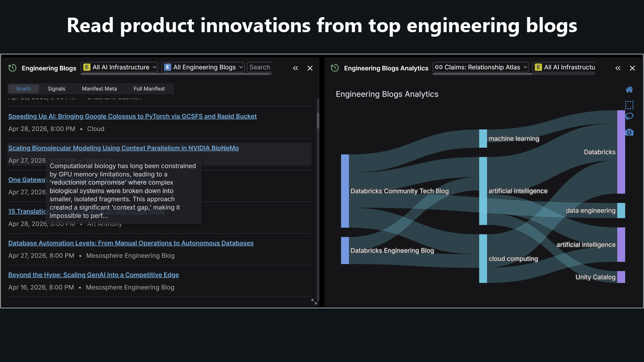
Task: Collapse the Engineering Blogs Analytics panel with double chevron
Action: click(x=618, y=68)
